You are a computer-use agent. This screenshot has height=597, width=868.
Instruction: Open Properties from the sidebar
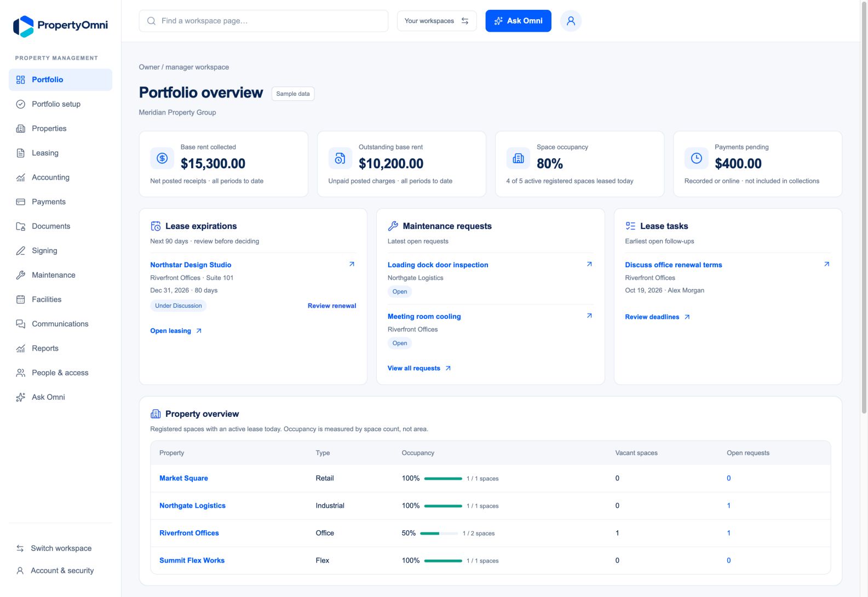[x=60, y=128]
